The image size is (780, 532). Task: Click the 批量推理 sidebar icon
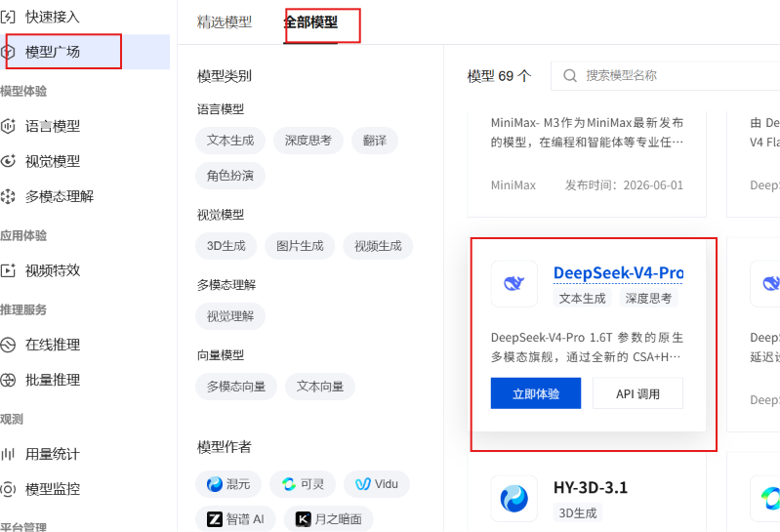[x=8, y=380]
